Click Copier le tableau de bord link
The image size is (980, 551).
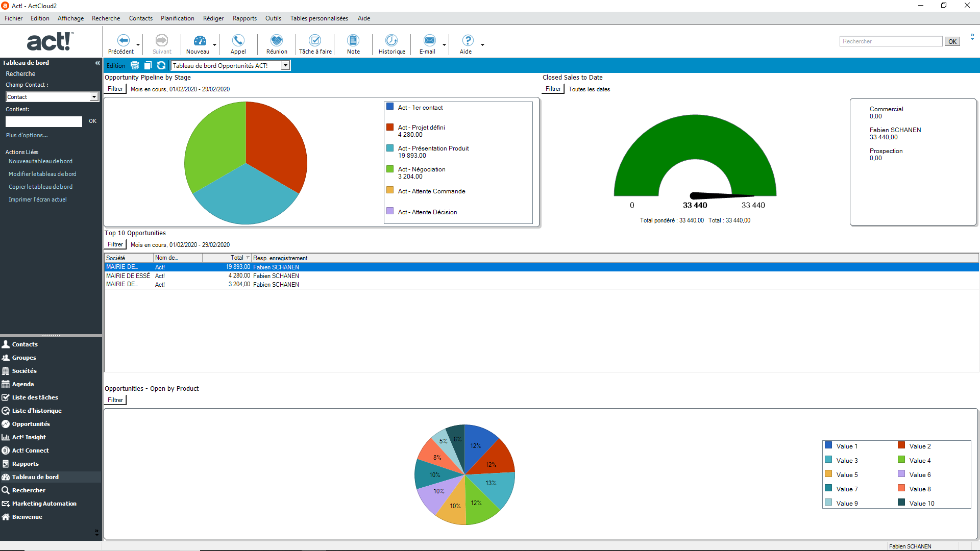click(40, 187)
